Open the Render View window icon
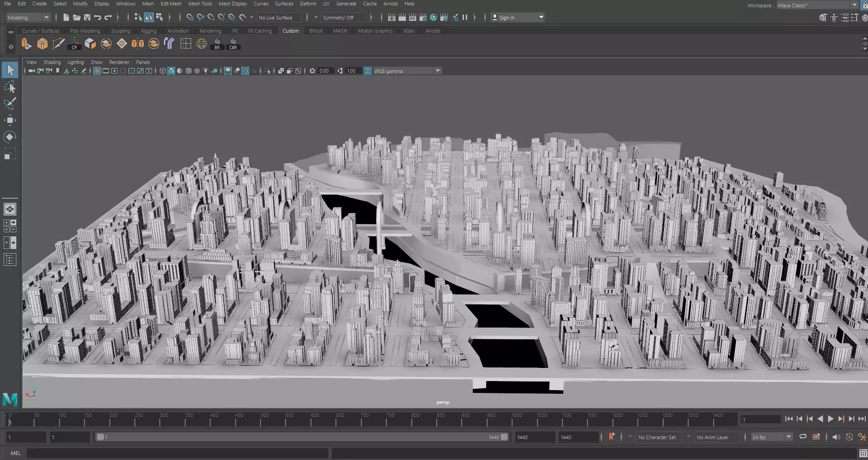868x460 pixels. (x=392, y=17)
